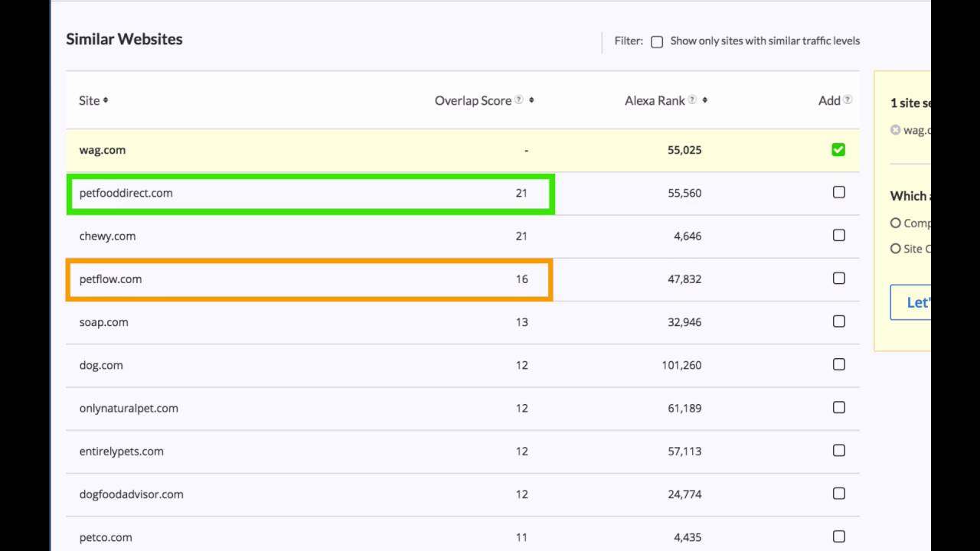Click Alexa rank 4,646 value
Viewport: 980px width, 551px height.
tap(688, 236)
